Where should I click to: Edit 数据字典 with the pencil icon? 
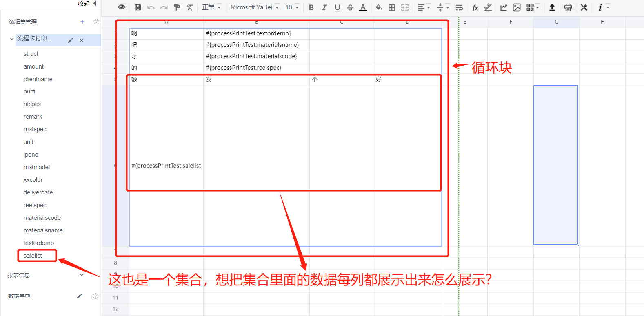point(79,296)
